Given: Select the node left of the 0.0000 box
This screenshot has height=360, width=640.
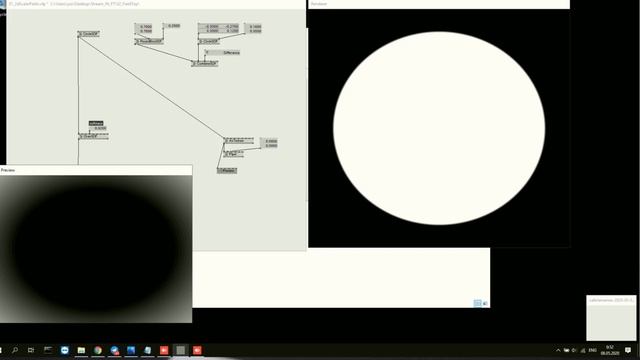Looking at the screenshot, I should tap(239, 141).
